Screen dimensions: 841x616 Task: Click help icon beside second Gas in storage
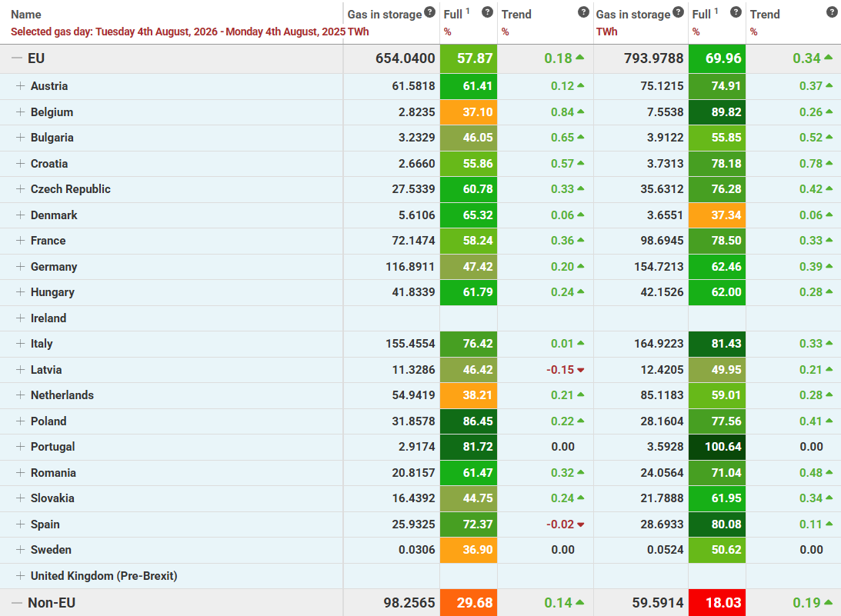[x=679, y=12]
